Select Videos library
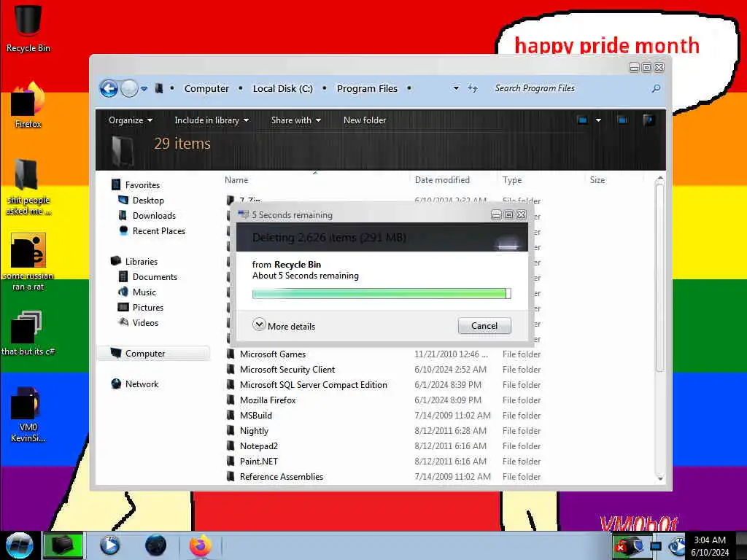The width and height of the screenshot is (747, 560). click(145, 322)
